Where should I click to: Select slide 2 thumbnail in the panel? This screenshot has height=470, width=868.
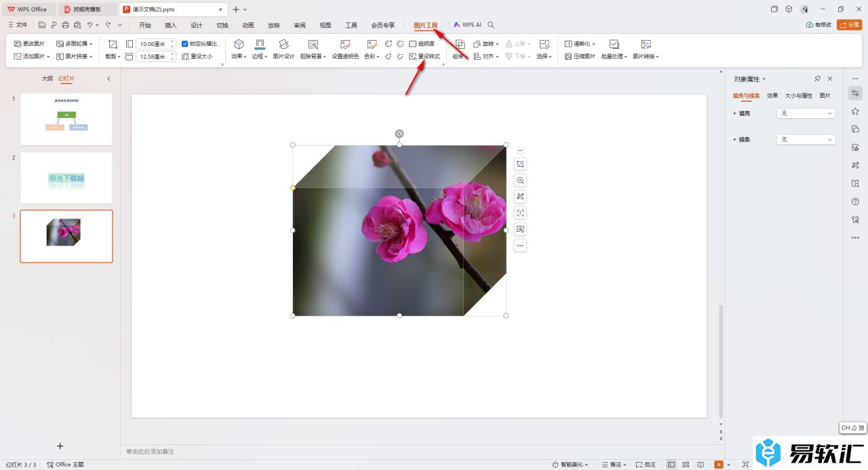66,178
